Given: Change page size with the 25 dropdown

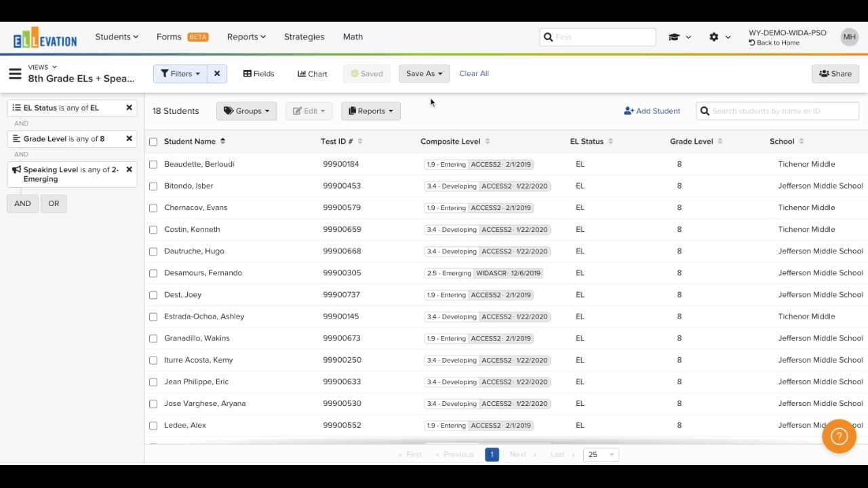Looking at the screenshot, I should click(601, 455).
